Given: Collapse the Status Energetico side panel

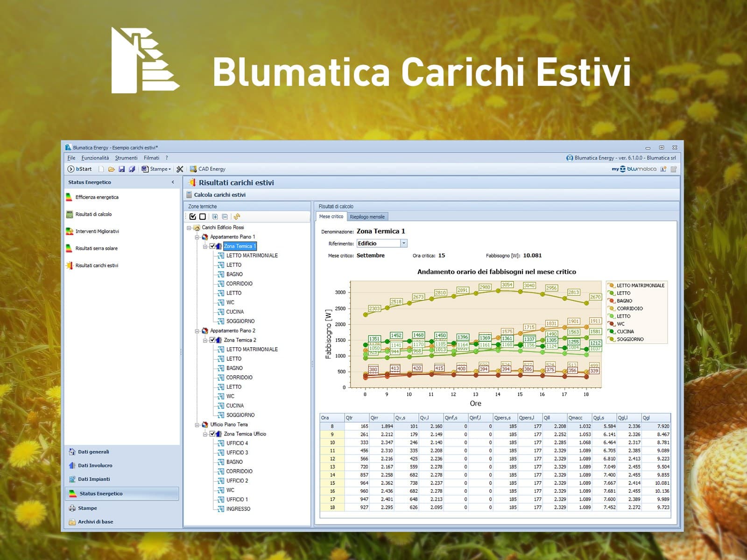Looking at the screenshot, I should pos(173,182).
